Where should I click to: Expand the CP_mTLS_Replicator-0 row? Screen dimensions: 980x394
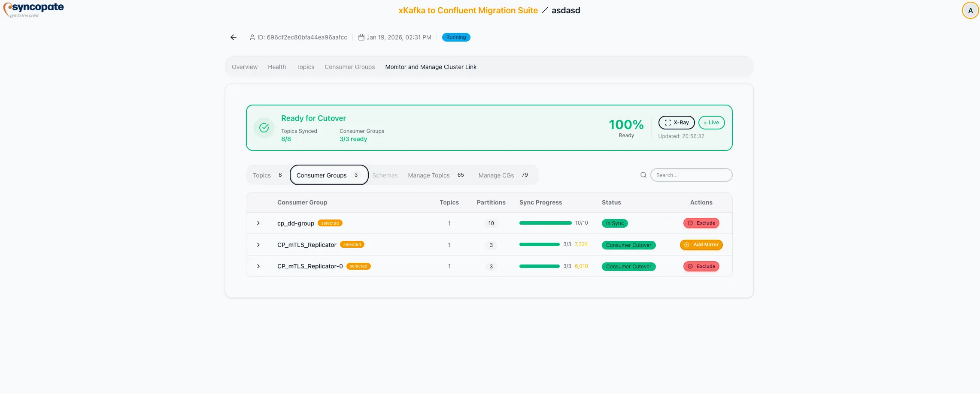[x=258, y=266]
